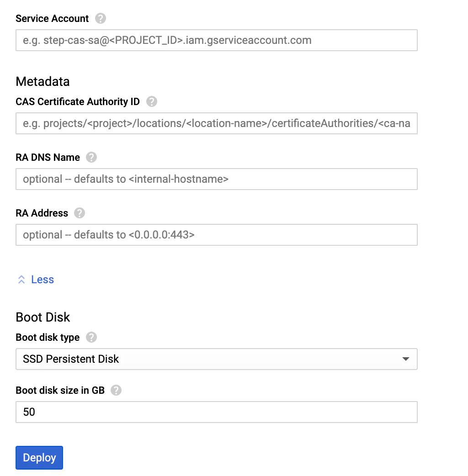Show help for CAS Certificate Authority ID

(x=152, y=101)
